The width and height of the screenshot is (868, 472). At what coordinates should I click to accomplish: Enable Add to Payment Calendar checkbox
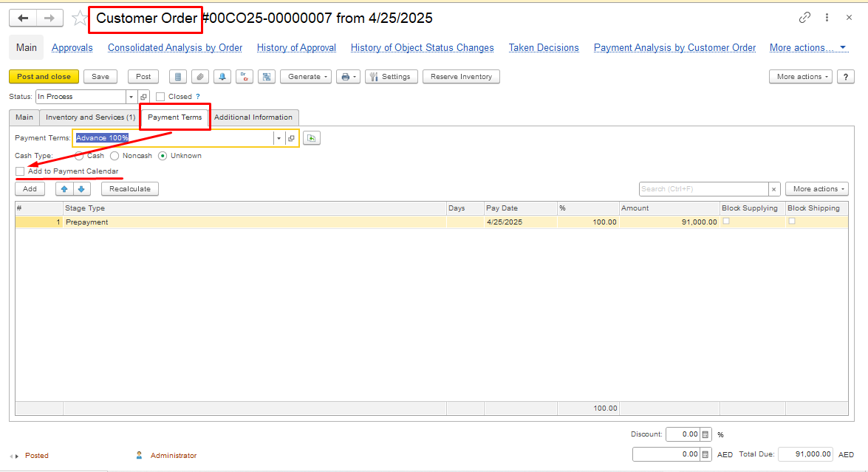click(x=20, y=171)
